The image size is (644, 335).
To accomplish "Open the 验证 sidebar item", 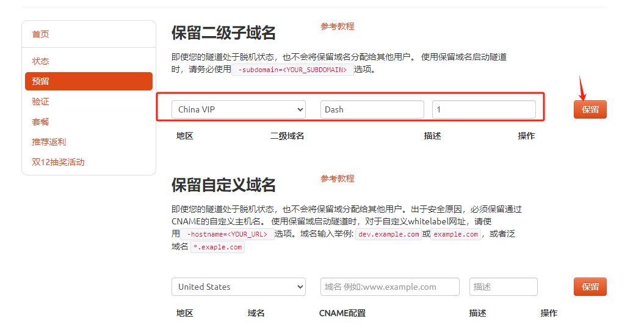I will tap(40, 101).
